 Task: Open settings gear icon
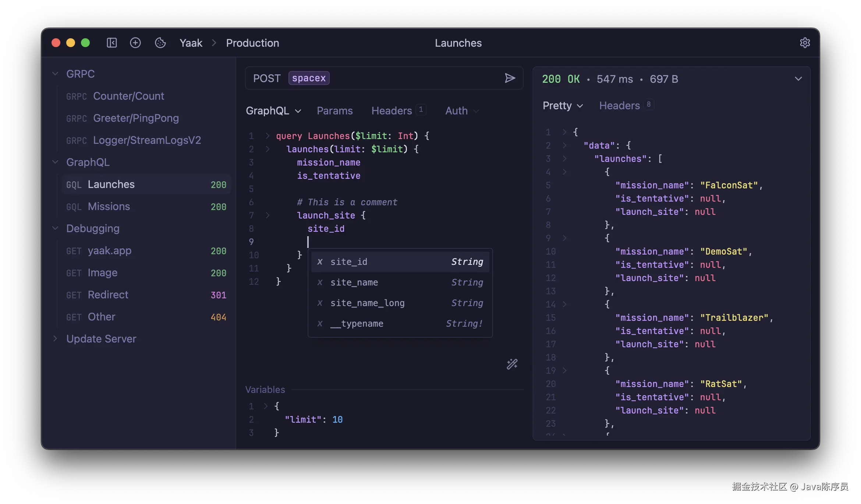(805, 43)
